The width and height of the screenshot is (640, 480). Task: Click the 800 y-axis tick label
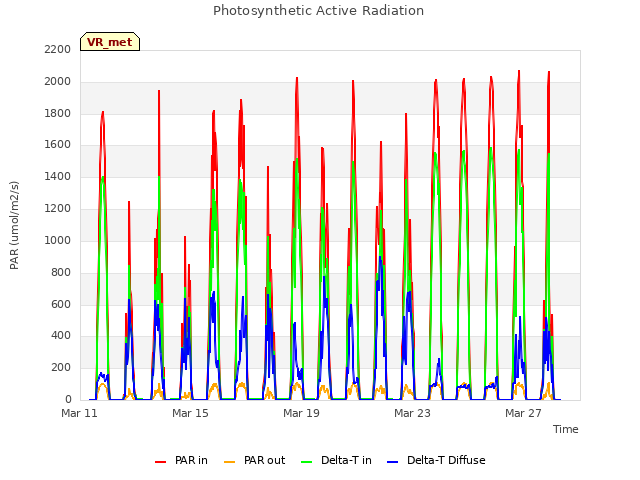point(61,273)
